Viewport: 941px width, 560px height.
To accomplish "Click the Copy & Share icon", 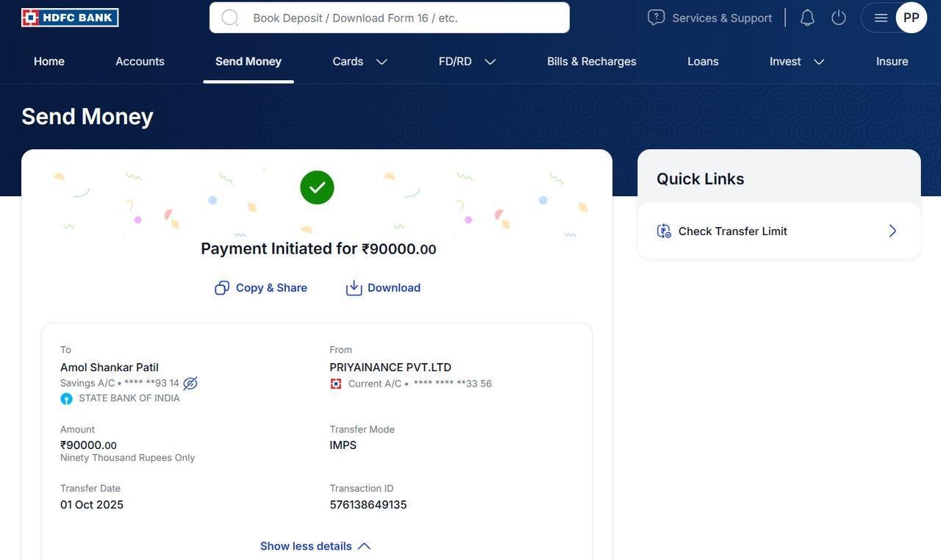I will click(222, 287).
